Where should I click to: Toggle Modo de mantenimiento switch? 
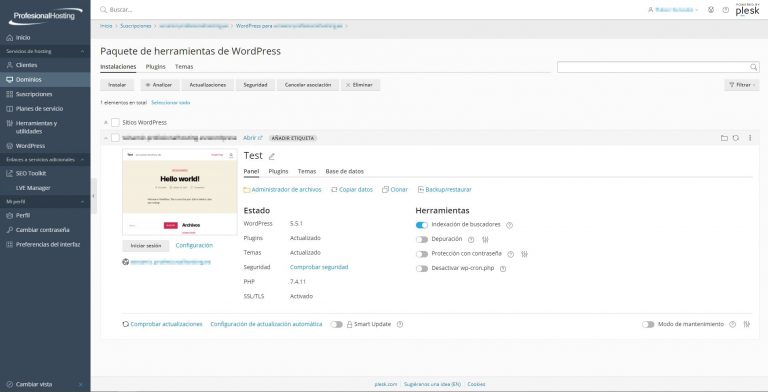point(648,324)
